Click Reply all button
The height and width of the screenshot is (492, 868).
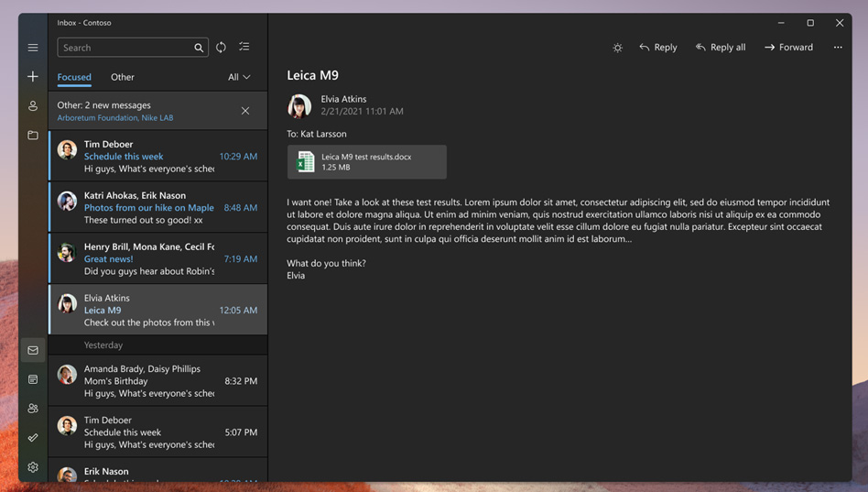tap(721, 47)
